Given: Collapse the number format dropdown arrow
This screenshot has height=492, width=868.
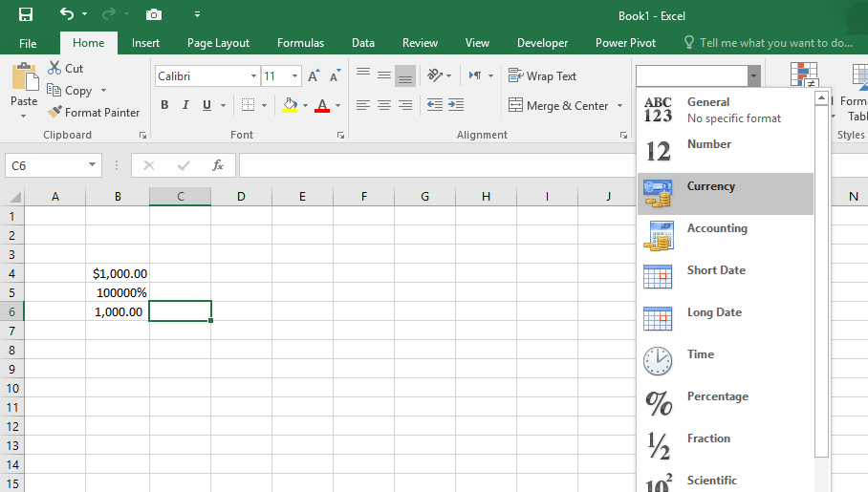Looking at the screenshot, I should (x=753, y=75).
